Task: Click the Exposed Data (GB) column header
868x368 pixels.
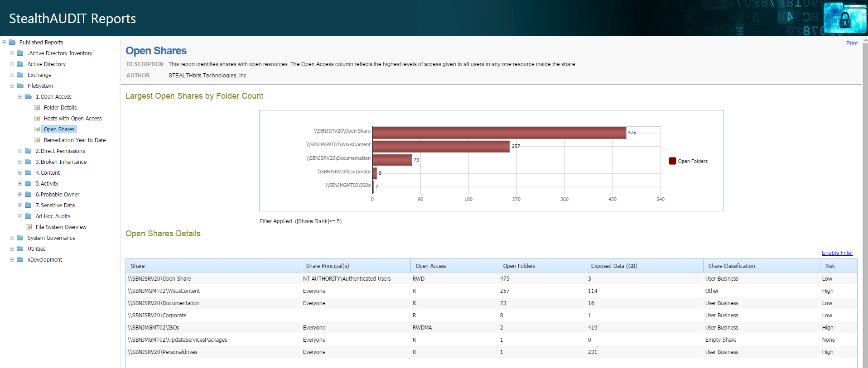Action: (x=614, y=266)
